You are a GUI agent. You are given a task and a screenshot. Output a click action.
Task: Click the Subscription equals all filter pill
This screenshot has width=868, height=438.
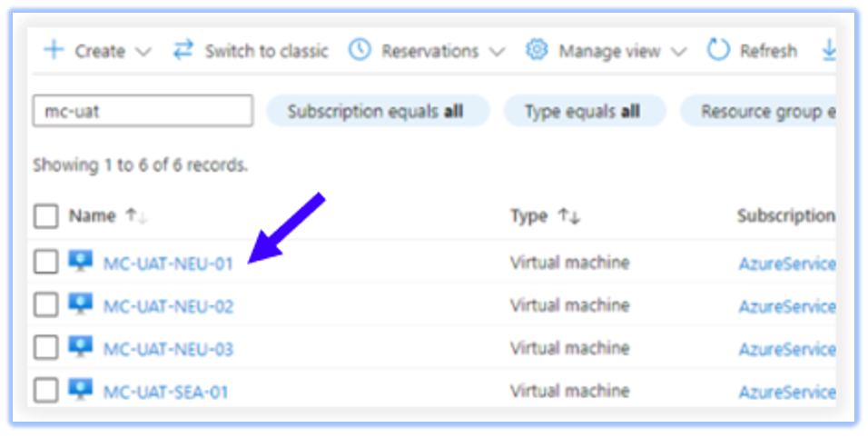point(376,111)
